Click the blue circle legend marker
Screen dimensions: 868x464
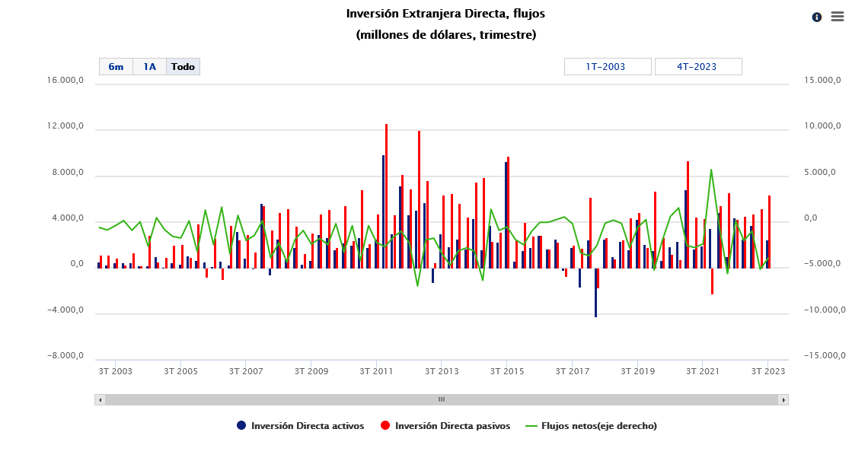pos(241,426)
